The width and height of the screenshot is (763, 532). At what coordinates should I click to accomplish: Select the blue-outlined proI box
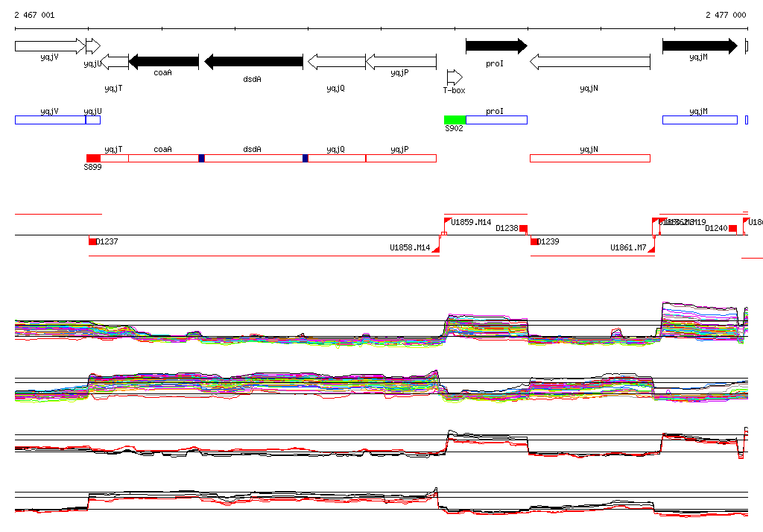pos(496,120)
